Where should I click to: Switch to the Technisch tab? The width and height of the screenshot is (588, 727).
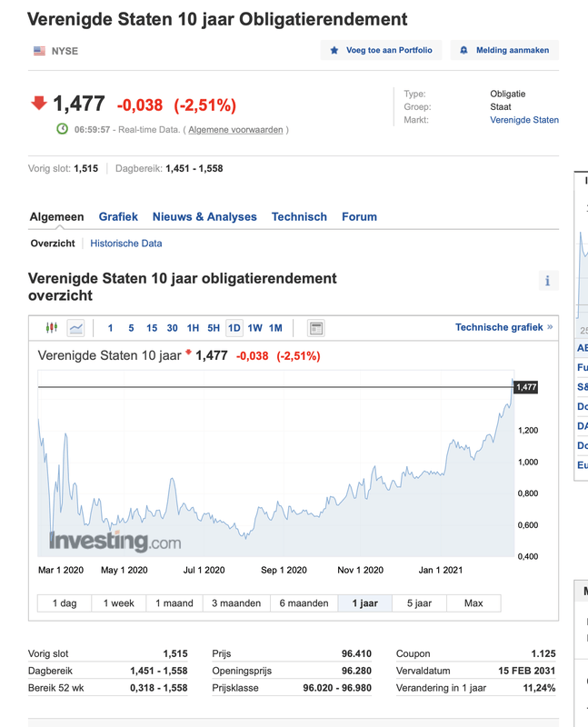coord(299,217)
